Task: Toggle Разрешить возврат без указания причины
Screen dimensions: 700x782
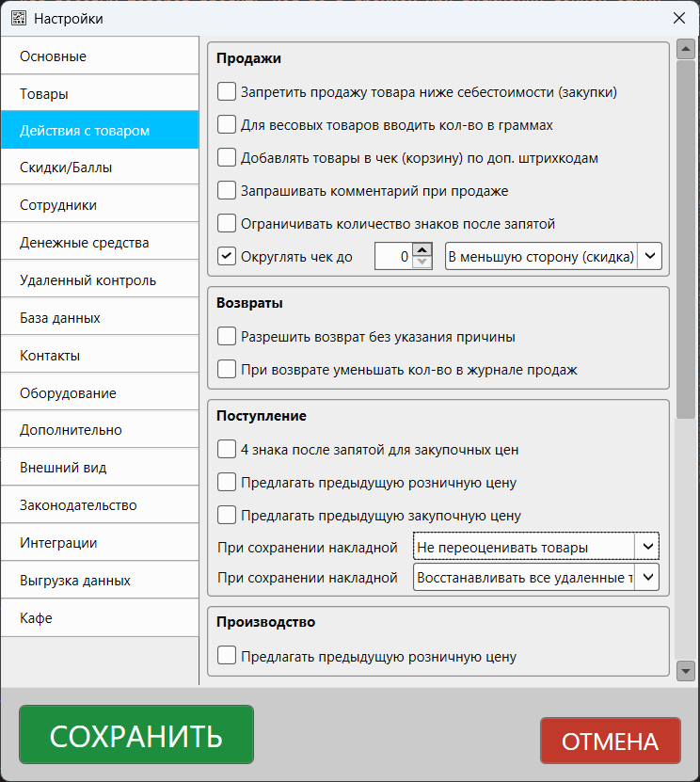Action: pos(227,337)
